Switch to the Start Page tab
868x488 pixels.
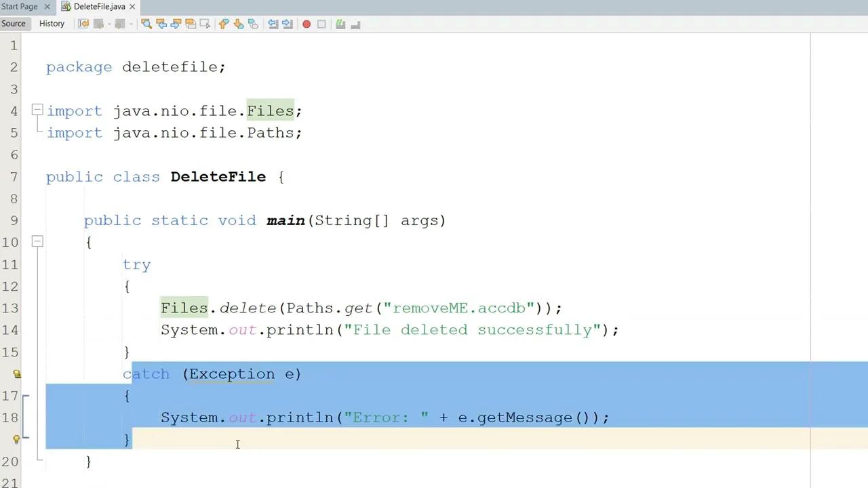[20, 6]
